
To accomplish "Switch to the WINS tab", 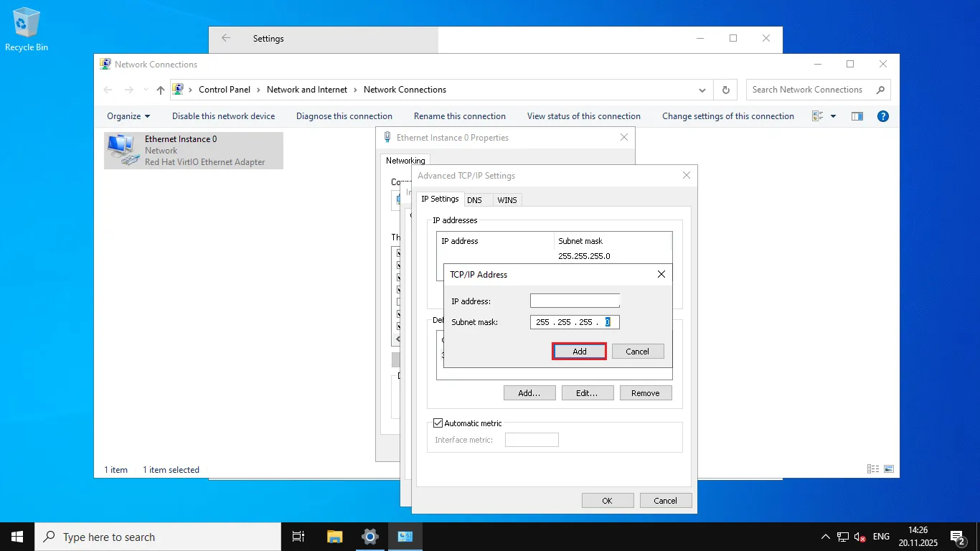I will 507,200.
